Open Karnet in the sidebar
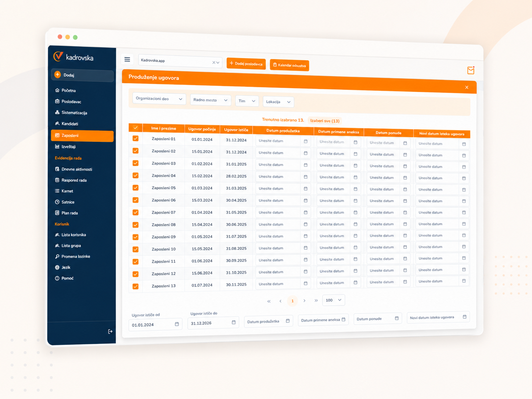The width and height of the screenshot is (532, 399). coord(67,191)
